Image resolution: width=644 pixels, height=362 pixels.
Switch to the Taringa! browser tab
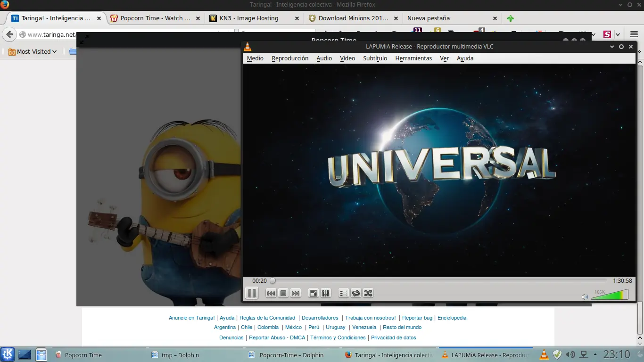(x=55, y=18)
